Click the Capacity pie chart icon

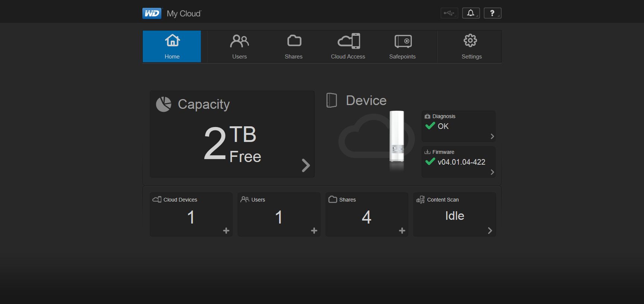pos(164,104)
